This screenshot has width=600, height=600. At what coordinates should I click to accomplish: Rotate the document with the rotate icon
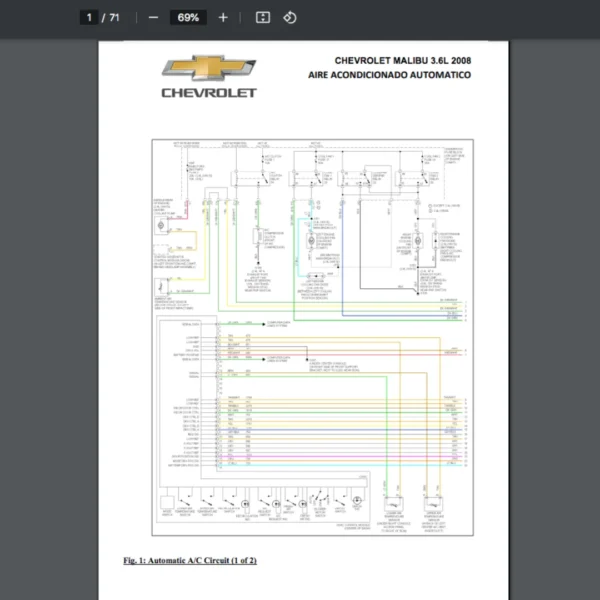tap(290, 17)
